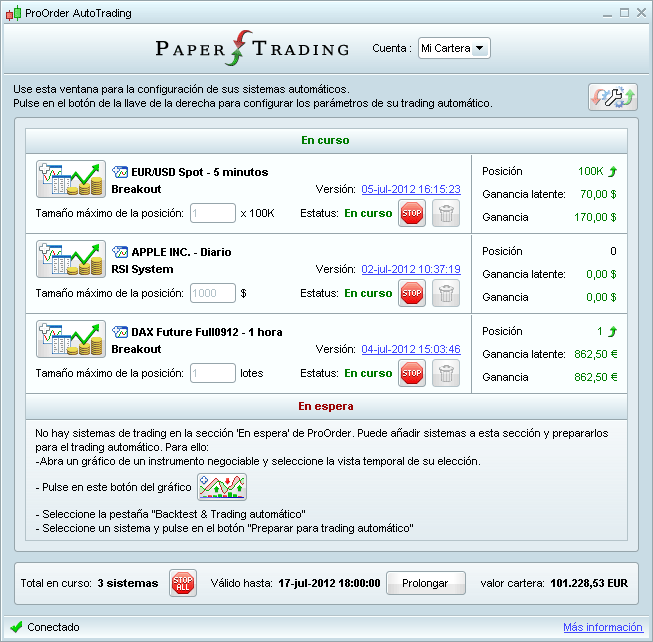
Task: Click DAX Future Full0912 - 1 hora title
Action: (x=207, y=332)
